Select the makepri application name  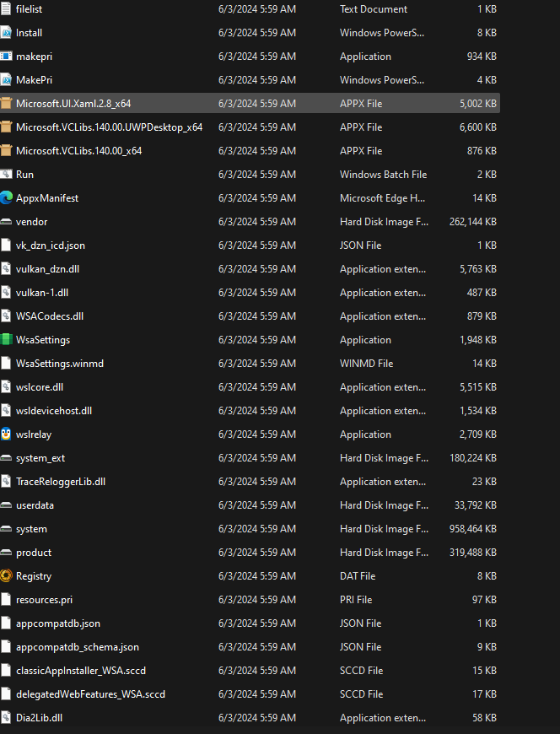[34, 57]
